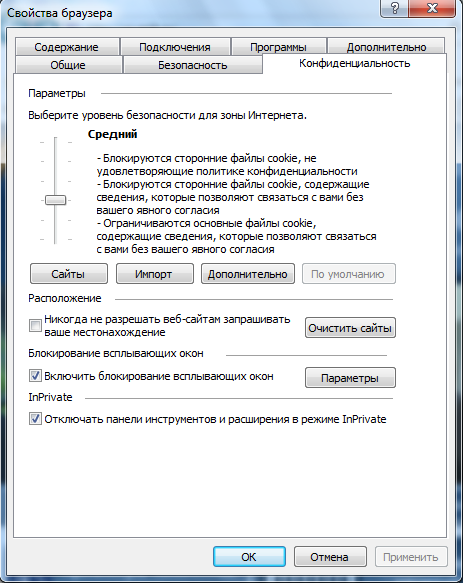Switch to the Подключения tab
Image resolution: width=463 pixels, height=583 pixels.
175,47
